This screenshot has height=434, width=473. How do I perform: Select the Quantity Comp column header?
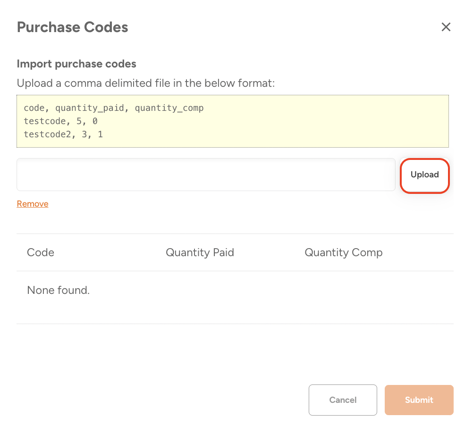(343, 252)
